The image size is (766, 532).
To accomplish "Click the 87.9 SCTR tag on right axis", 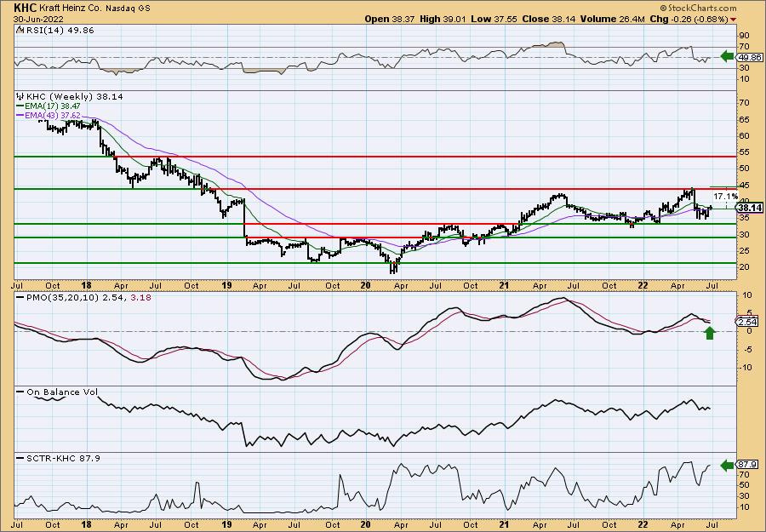I will pos(748,464).
